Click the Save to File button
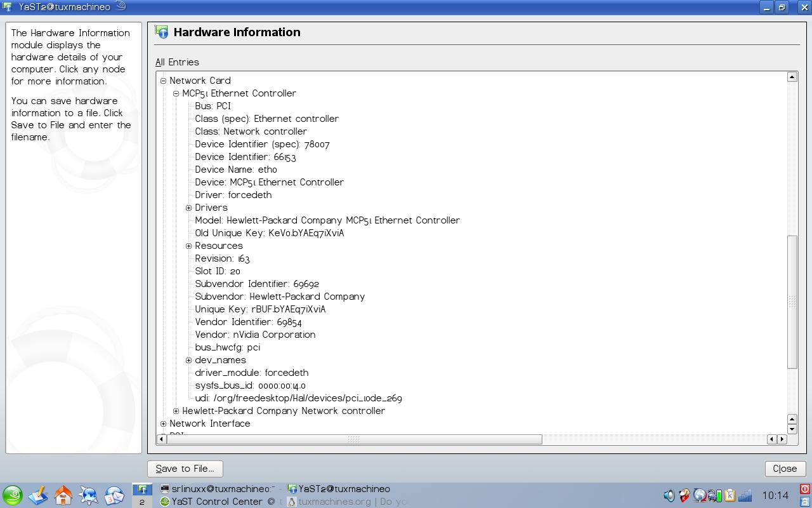This screenshot has height=508, width=812. point(185,469)
